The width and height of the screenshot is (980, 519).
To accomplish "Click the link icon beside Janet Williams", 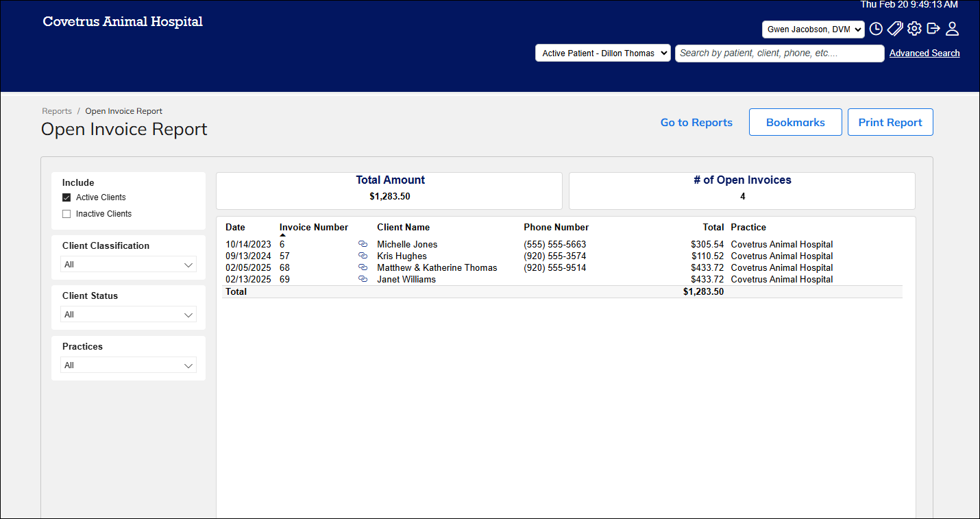I will coord(363,278).
